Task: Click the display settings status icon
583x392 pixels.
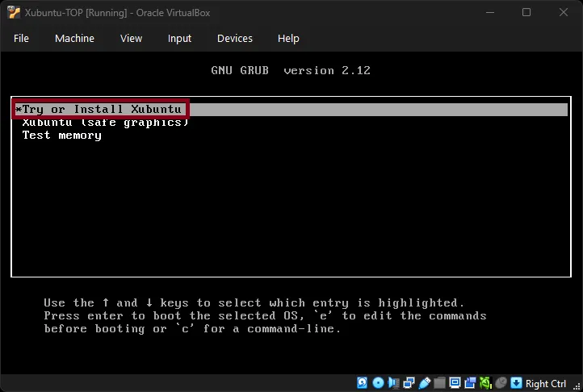Action: pyautogui.click(x=455, y=382)
